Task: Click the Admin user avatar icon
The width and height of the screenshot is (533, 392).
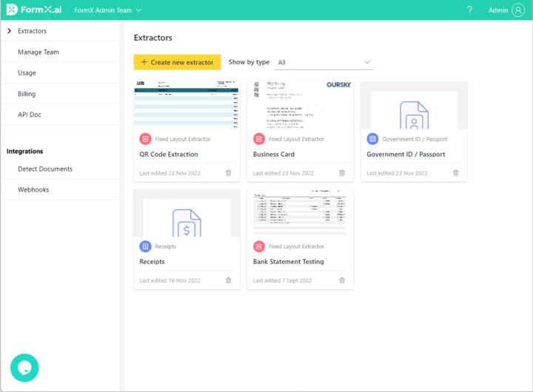Action: [517, 10]
